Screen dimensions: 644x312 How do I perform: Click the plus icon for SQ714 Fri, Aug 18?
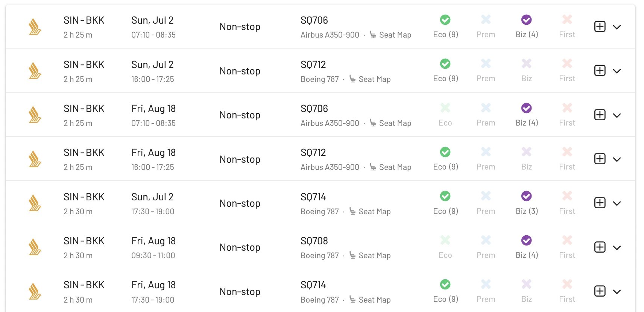click(x=600, y=291)
